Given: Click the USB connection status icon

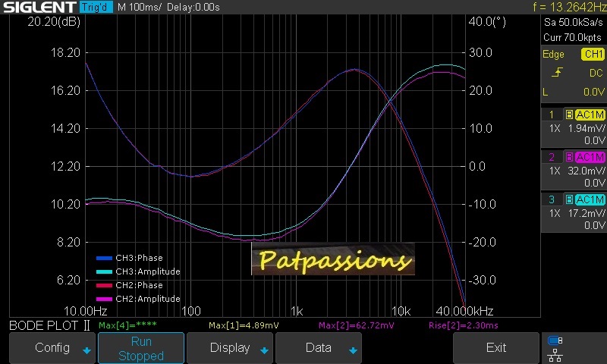Looking at the screenshot, I should click(x=555, y=340).
